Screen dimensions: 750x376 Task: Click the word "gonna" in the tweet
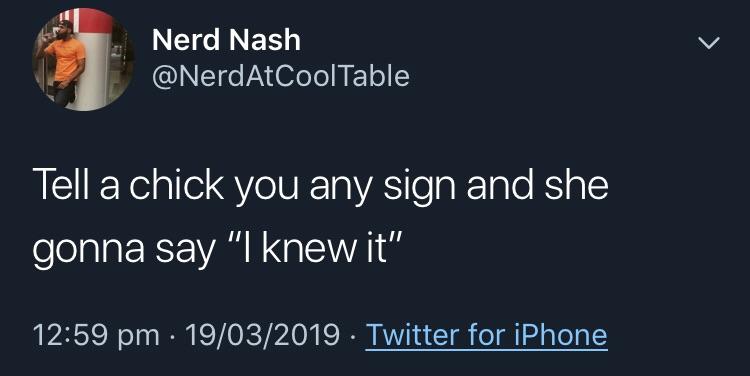coord(88,254)
